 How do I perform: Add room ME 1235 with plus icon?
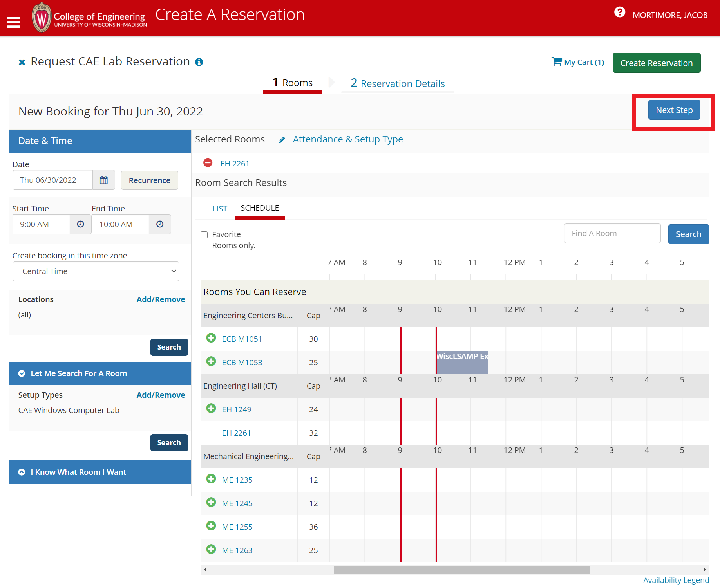pyautogui.click(x=211, y=479)
